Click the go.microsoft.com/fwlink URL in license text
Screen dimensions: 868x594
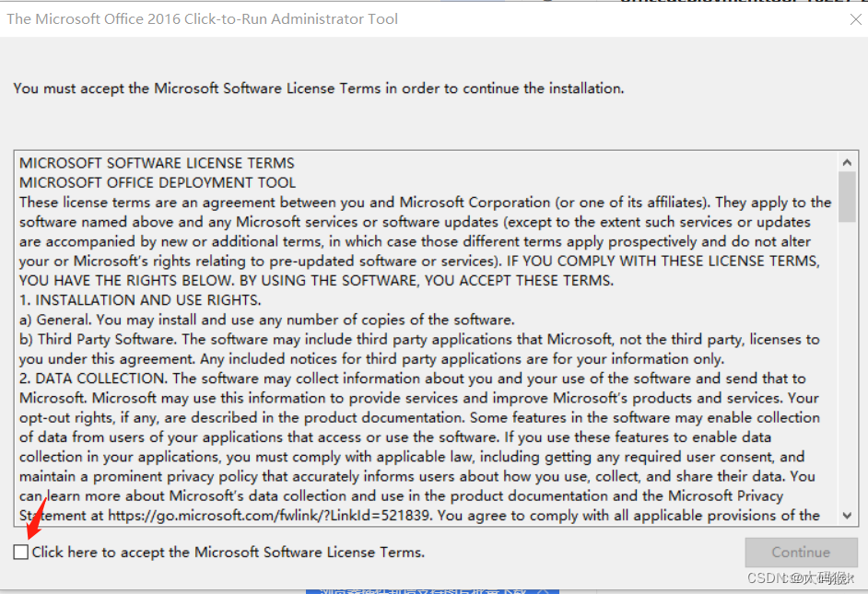click(268, 516)
